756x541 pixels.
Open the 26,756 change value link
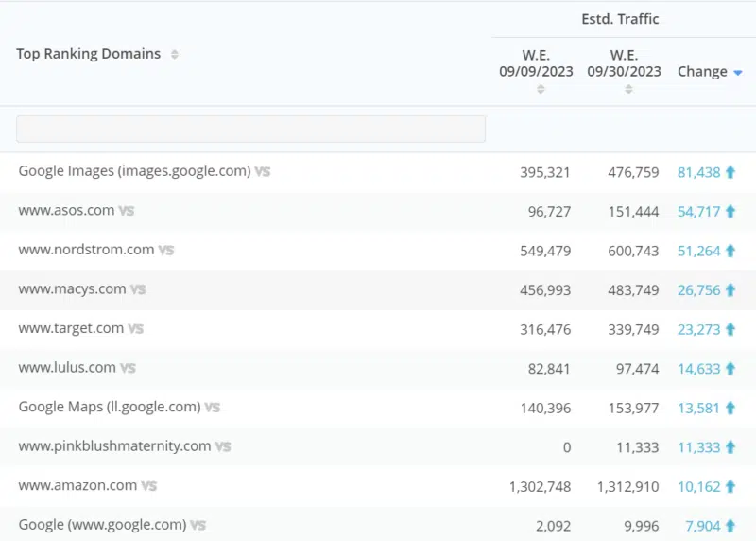[x=698, y=290]
